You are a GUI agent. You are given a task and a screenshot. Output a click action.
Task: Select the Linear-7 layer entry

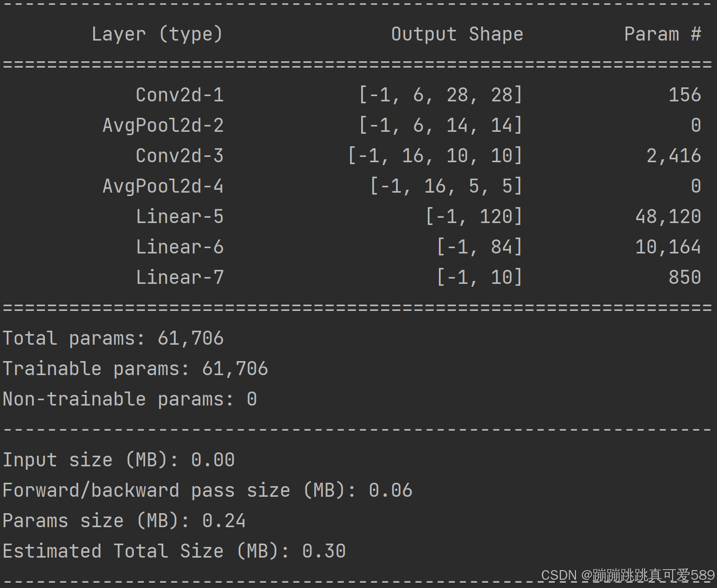pyautogui.click(x=179, y=277)
